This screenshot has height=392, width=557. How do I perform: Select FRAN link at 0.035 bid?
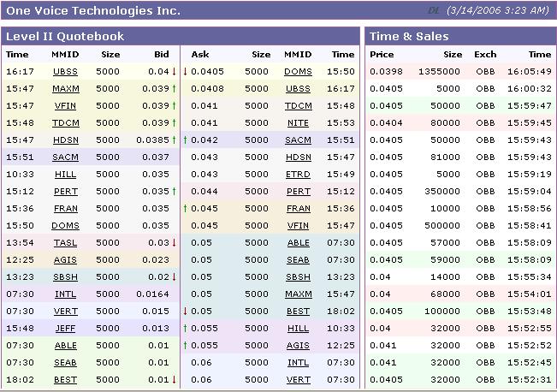(x=66, y=208)
